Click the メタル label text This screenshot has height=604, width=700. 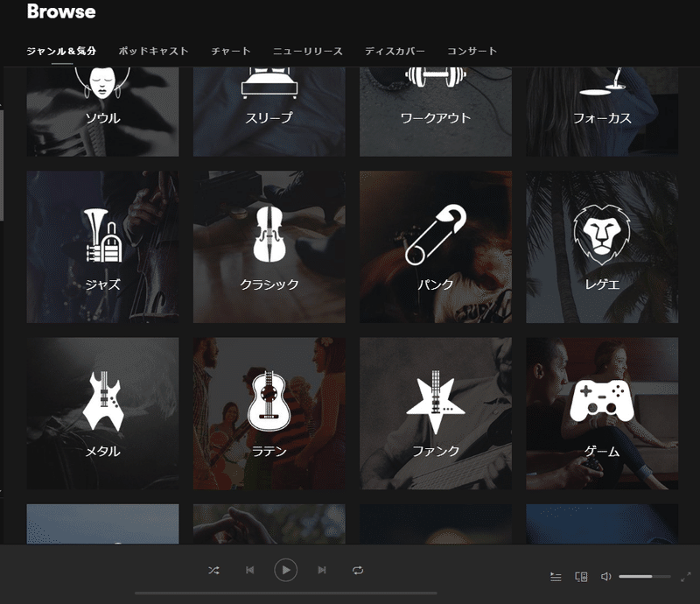point(102,451)
